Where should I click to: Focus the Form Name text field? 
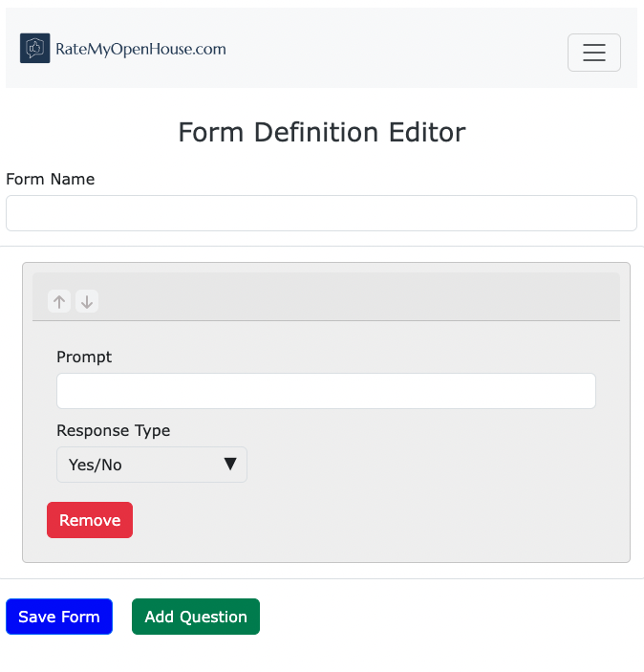click(321, 213)
